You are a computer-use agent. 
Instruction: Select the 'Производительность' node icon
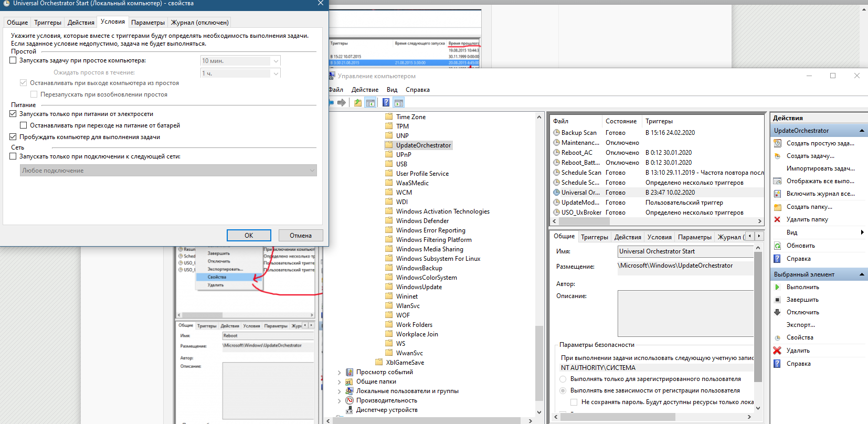pos(349,400)
